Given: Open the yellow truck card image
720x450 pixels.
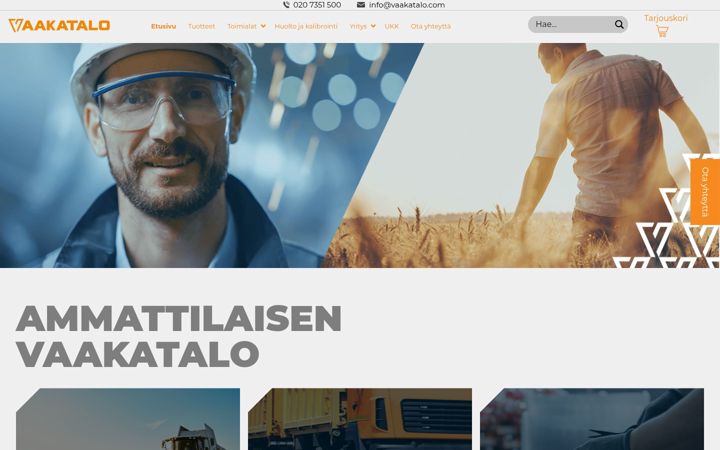Looking at the screenshot, I should [x=360, y=419].
